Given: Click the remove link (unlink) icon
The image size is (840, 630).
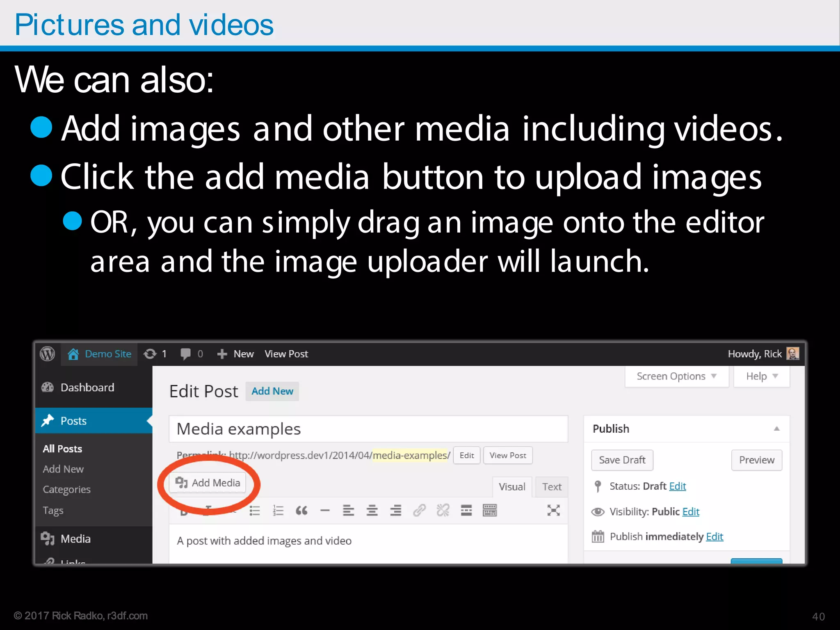Looking at the screenshot, I should pos(443,511).
